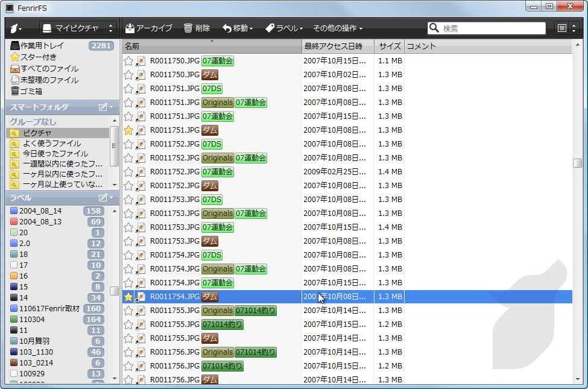Open the dropdown arrow beside the view icon

pyautogui.click(x=573, y=28)
